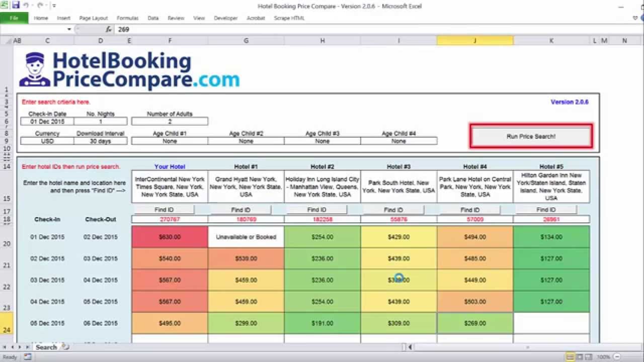The image size is (644, 362).
Task: Select the Age Child #1 cell
Action: [x=170, y=141]
